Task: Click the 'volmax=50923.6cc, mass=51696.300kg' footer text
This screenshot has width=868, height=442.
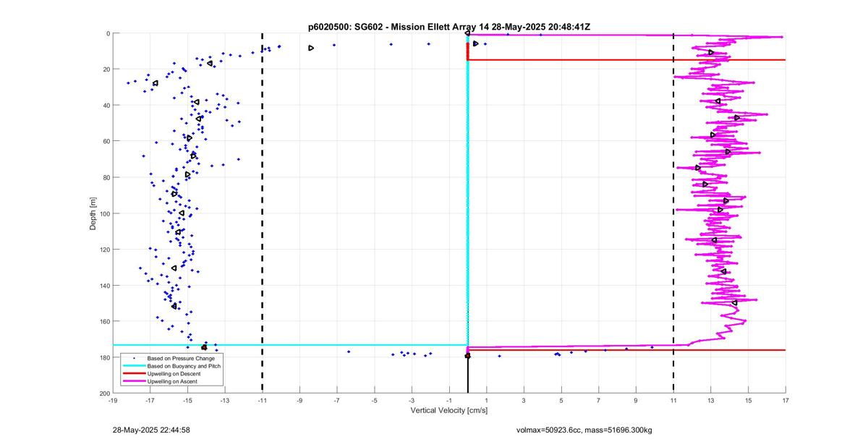Action: pyautogui.click(x=584, y=430)
